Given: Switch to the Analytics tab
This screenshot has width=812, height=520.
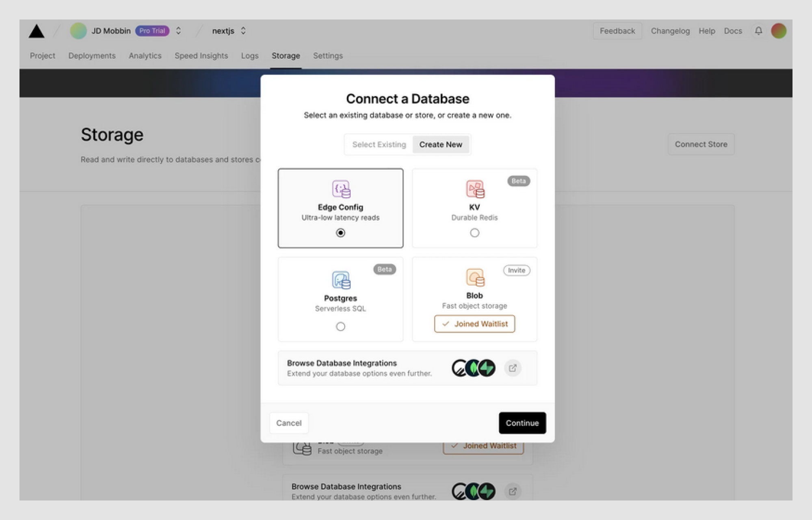Looking at the screenshot, I should 145,56.
